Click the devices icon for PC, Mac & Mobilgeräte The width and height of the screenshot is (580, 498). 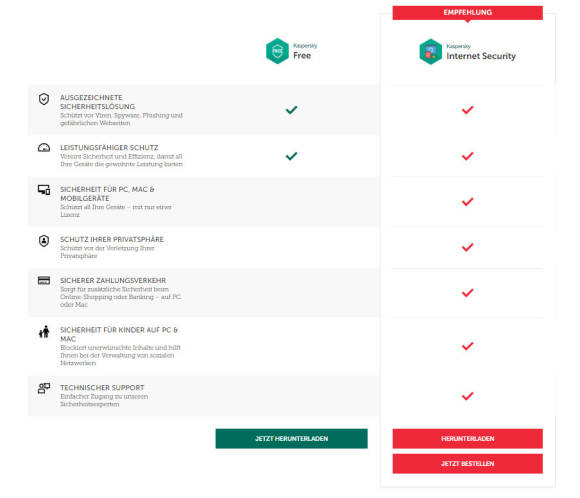pos(44,190)
